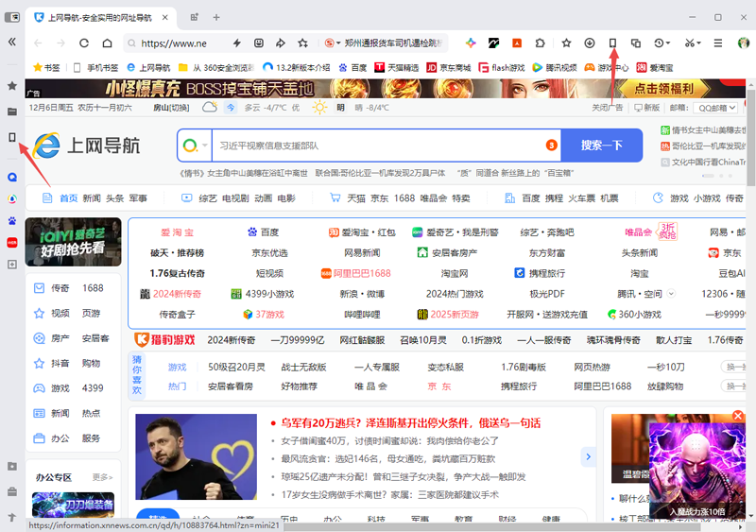Close the 上网导航 tab
The image size is (756, 532).
click(x=164, y=17)
